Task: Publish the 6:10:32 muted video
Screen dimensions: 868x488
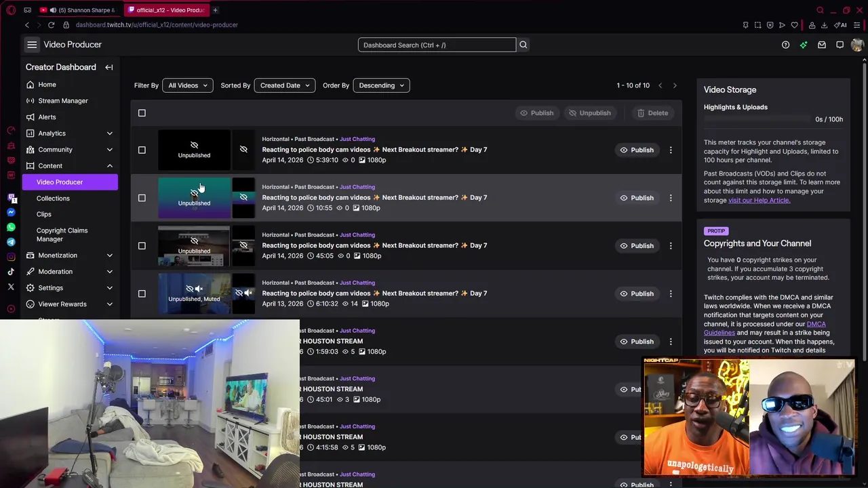Action: (x=636, y=293)
